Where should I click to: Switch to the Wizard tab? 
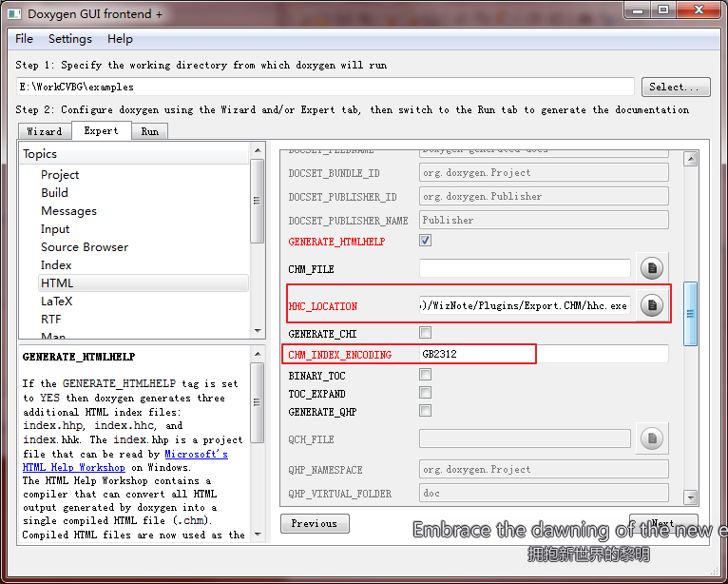pyautogui.click(x=45, y=131)
